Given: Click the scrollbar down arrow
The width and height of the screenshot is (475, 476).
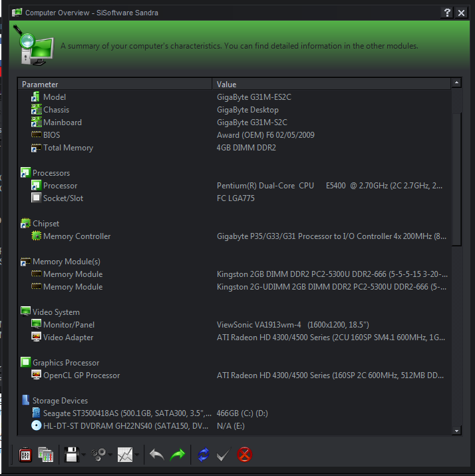Looking at the screenshot, I should pyautogui.click(x=456, y=431).
